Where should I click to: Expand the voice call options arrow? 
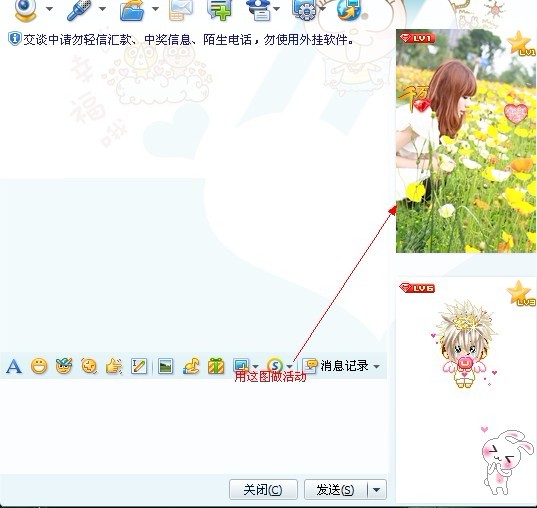click(102, 9)
